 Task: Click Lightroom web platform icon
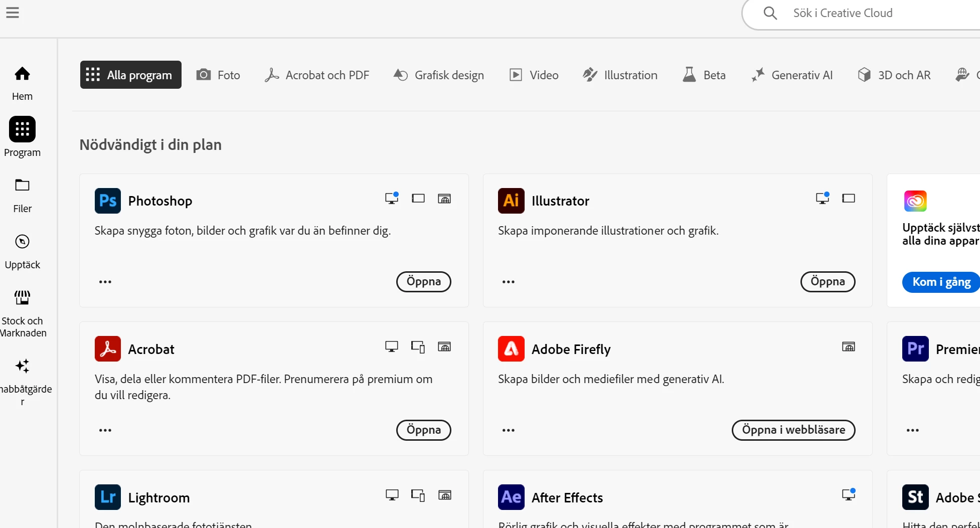coord(444,495)
